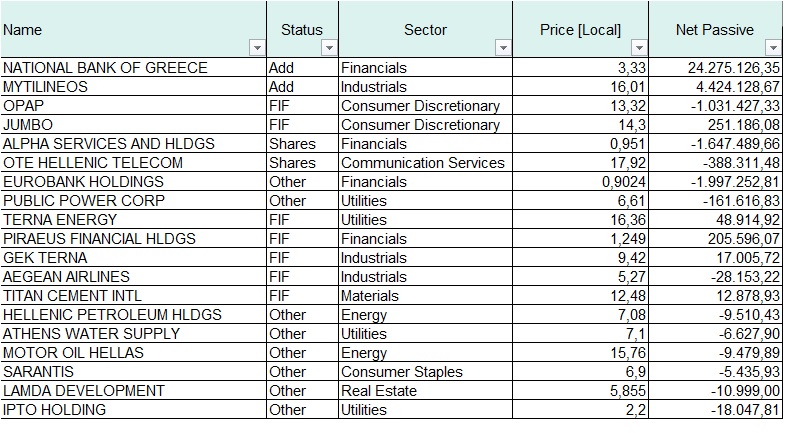792x433 pixels.
Task: Select the Sector header cell
Action: tap(425, 30)
